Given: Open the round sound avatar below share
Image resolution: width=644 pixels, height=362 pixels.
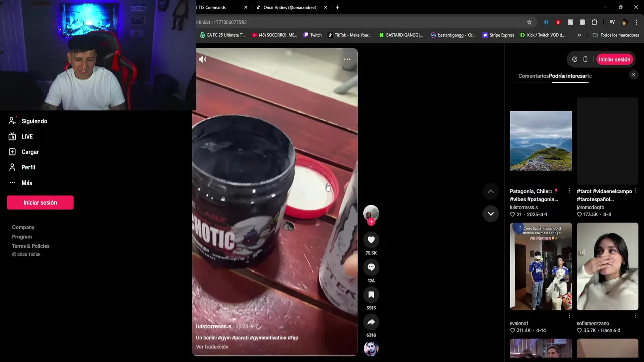Looking at the screenshot, I should click(371, 348).
